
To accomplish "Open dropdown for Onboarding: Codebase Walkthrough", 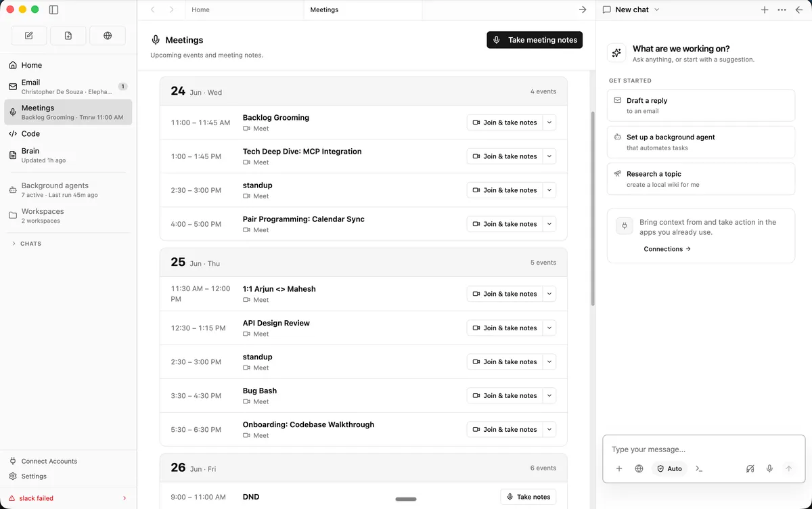I will coord(549,429).
